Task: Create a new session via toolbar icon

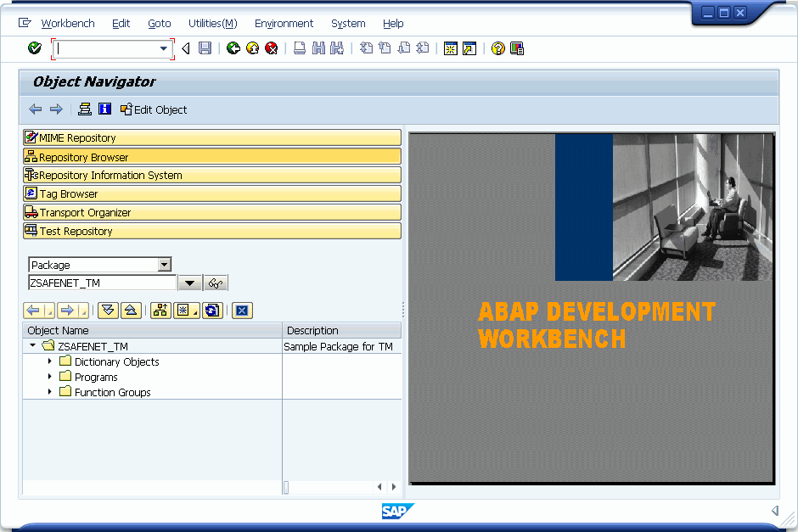Action: pos(451,48)
